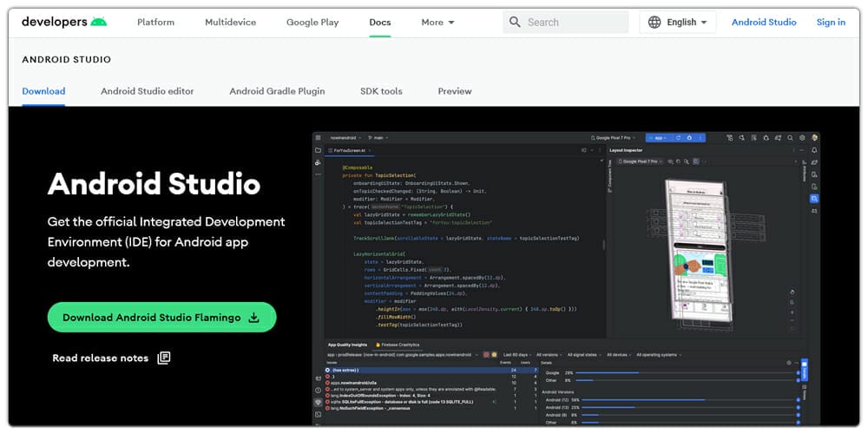Open the All versions filter dropdown
The width and height of the screenshot is (868, 434).
point(549,354)
